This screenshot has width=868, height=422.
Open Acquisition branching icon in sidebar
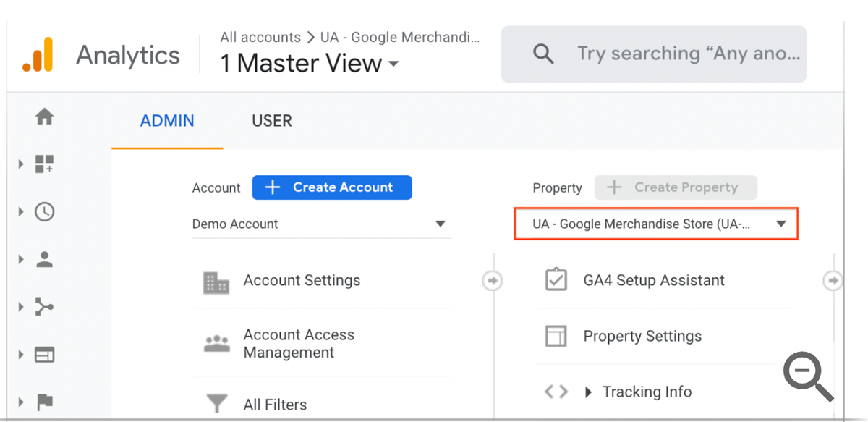point(45,308)
